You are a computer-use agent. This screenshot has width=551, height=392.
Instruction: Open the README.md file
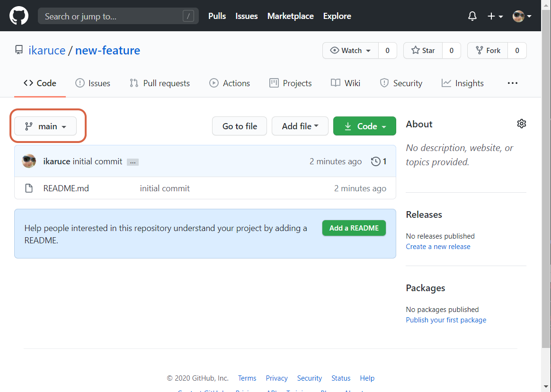tap(66, 188)
